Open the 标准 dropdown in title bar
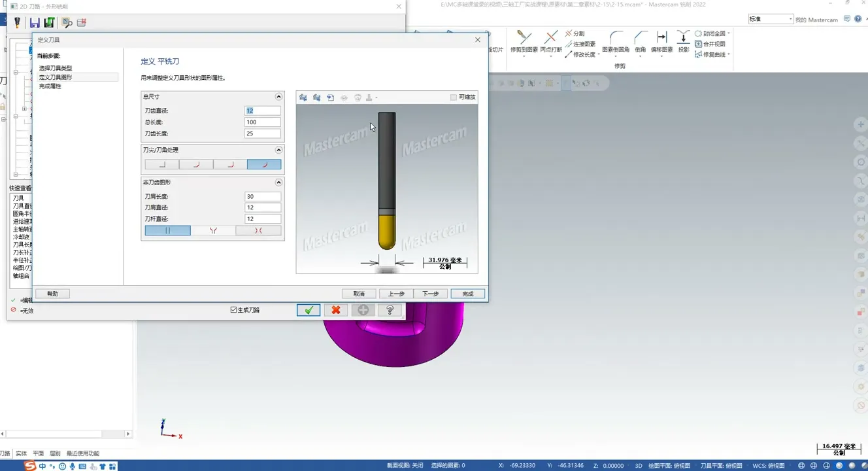The width and height of the screenshot is (868, 471). tap(770, 20)
